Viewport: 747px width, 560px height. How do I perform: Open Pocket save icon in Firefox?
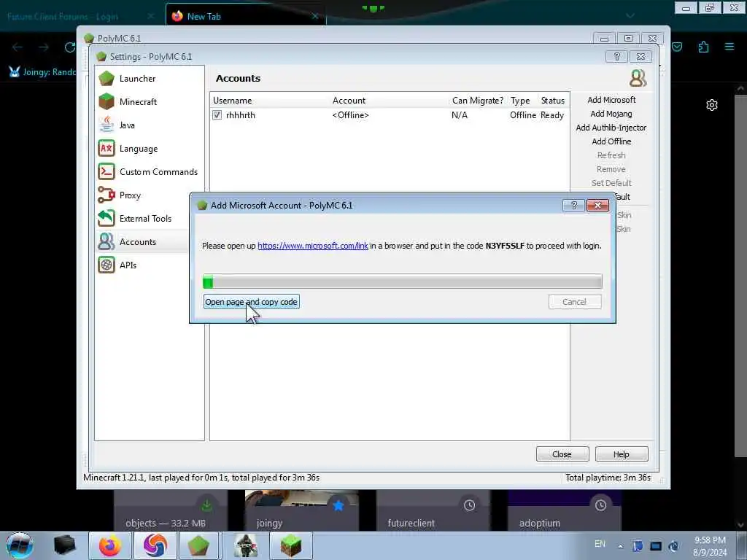coord(677,47)
